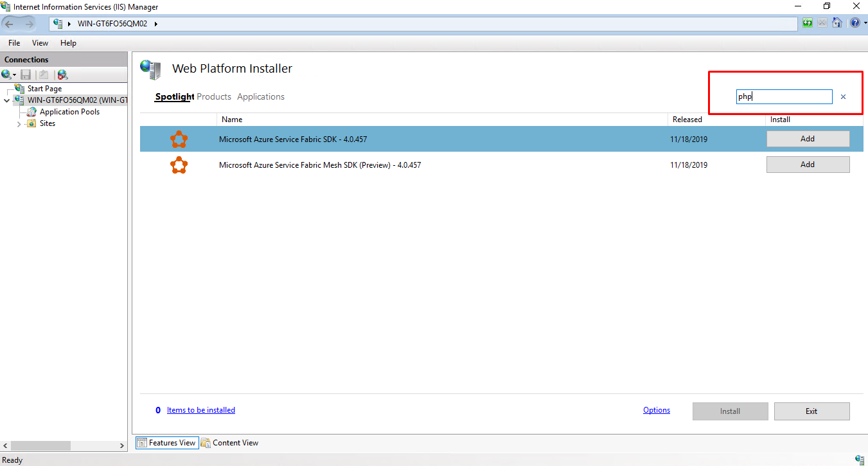The width and height of the screenshot is (868, 466).
Task: Add Microsoft Azure Service Fabric SDK
Action: coord(808,139)
